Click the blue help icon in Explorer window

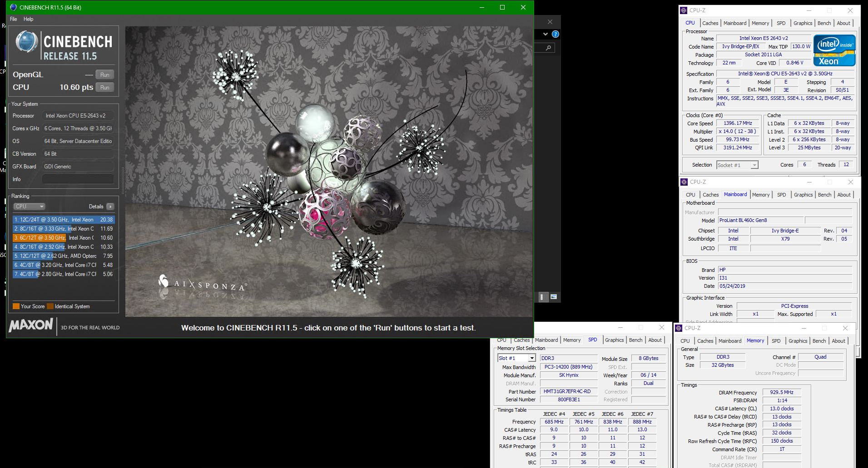coord(555,34)
